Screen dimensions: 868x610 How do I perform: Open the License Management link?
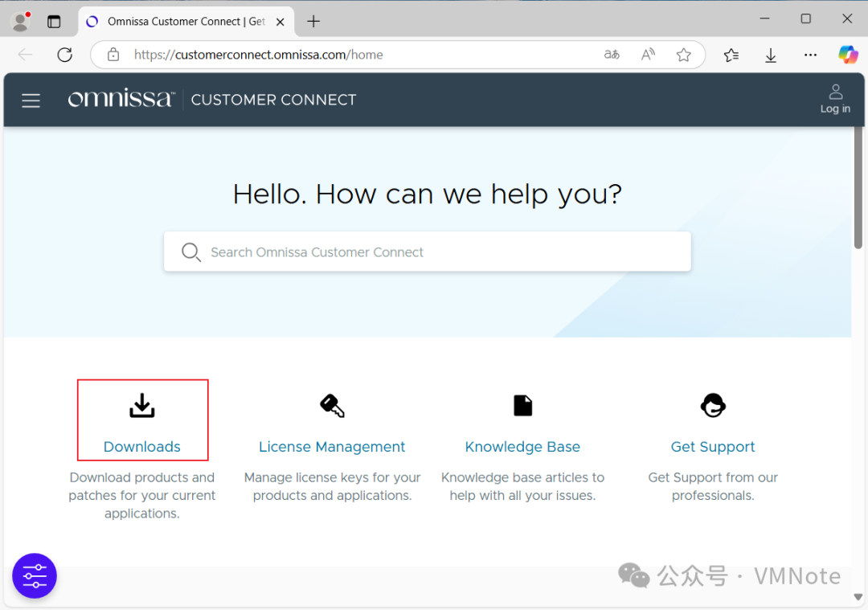[332, 447]
